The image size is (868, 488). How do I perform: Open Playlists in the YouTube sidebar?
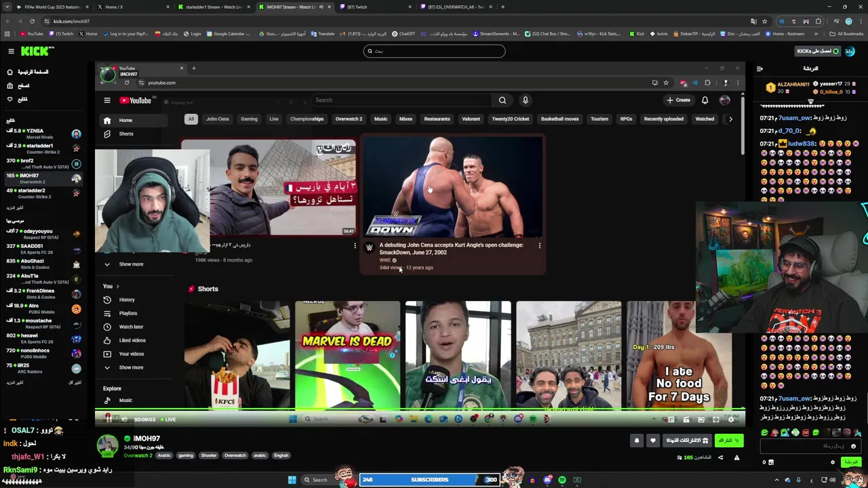click(x=128, y=313)
